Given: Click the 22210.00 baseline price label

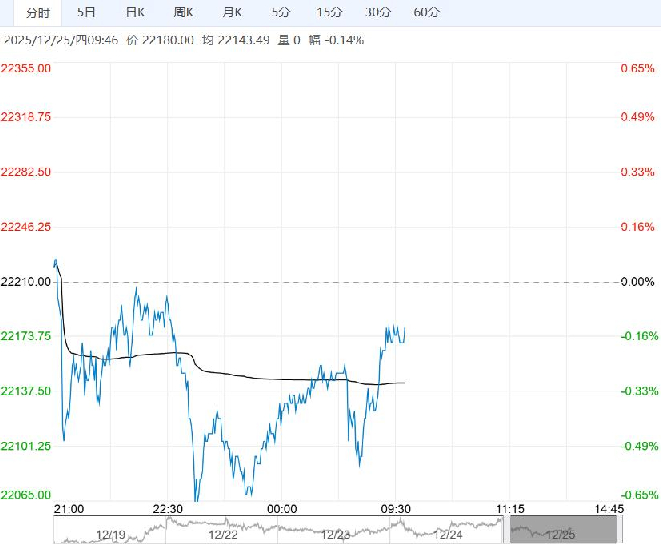Looking at the screenshot, I should [x=30, y=282].
